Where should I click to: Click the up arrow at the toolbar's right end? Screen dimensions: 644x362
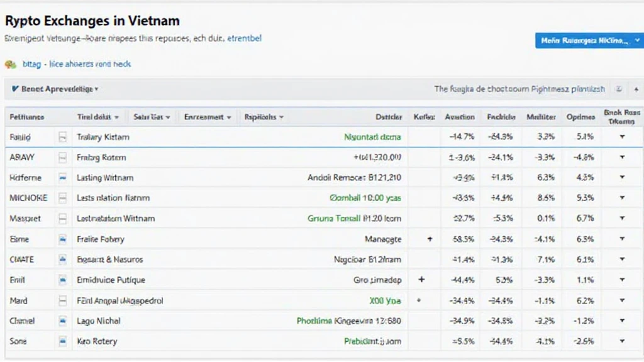(x=636, y=90)
